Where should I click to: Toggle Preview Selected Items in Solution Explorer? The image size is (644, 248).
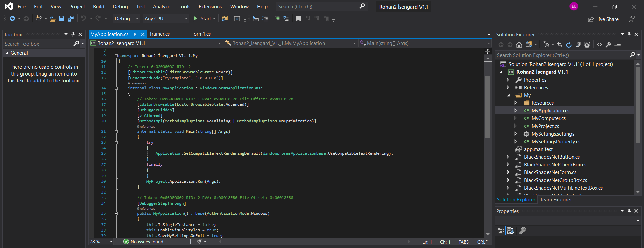coord(618,45)
